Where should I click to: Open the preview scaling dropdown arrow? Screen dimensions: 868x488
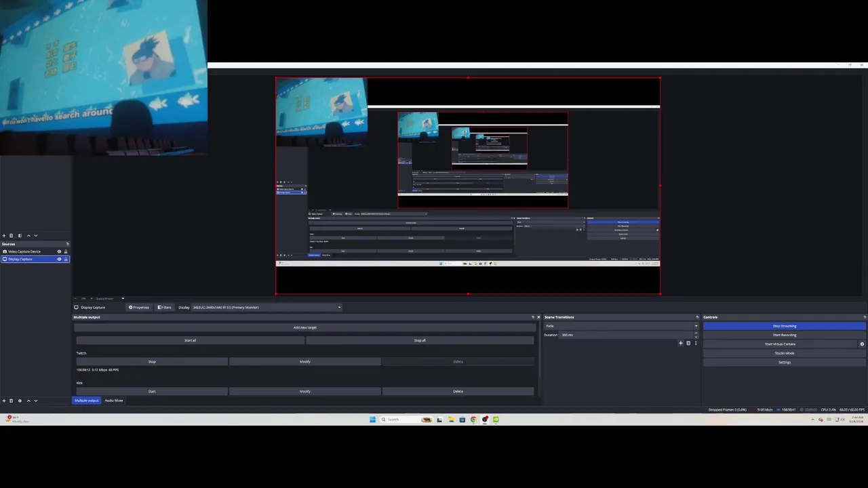point(123,298)
